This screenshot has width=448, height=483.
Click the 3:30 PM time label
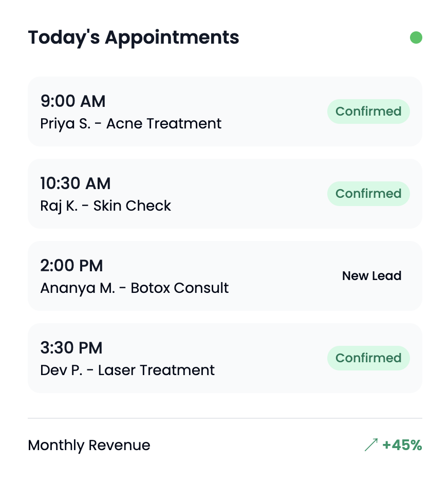pyautogui.click(x=71, y=348)
